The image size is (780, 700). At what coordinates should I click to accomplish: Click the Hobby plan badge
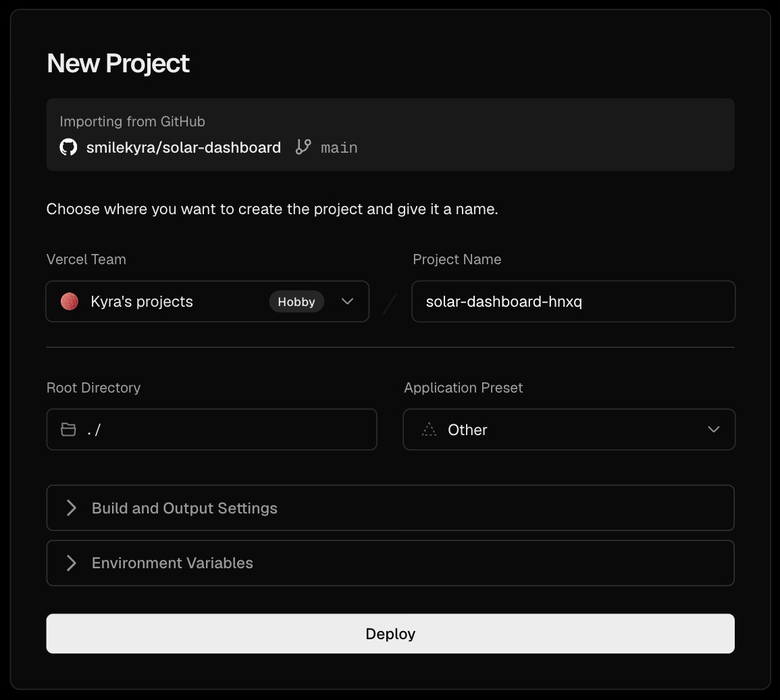tap(296, 302)
